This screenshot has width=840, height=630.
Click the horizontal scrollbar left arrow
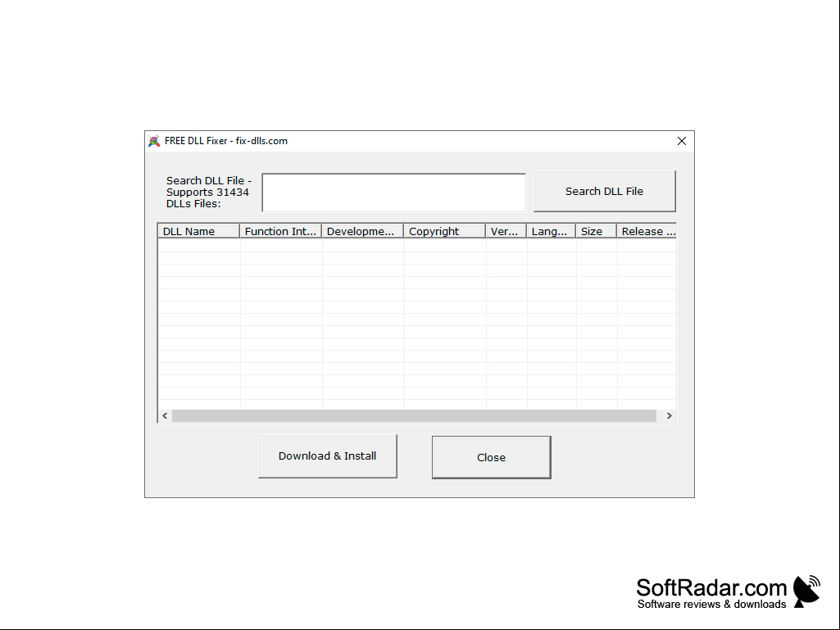(x=165, y=415)
